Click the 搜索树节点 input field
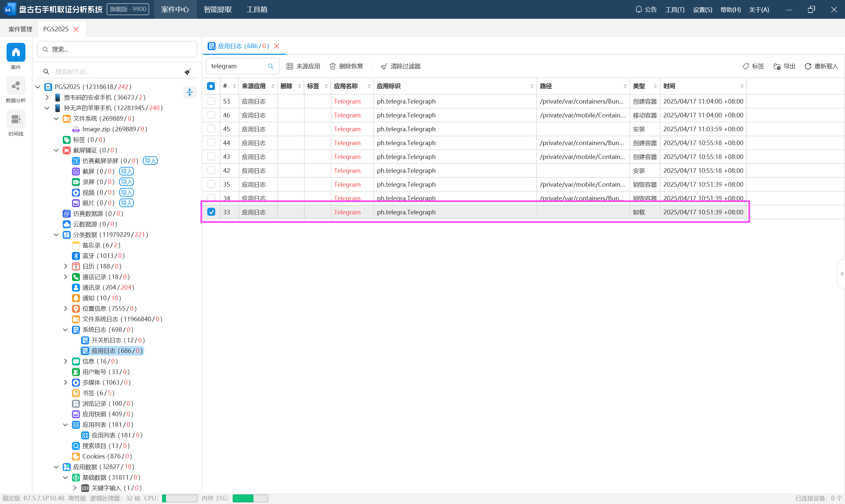This screenshot has height=504, width=845. (x=117, y=72)
